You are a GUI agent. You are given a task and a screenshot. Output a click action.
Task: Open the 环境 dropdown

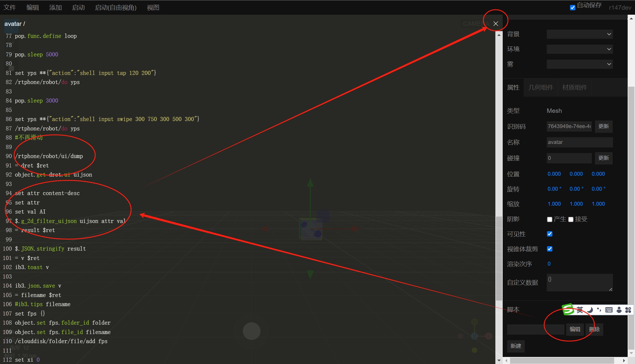coord(580,49)
